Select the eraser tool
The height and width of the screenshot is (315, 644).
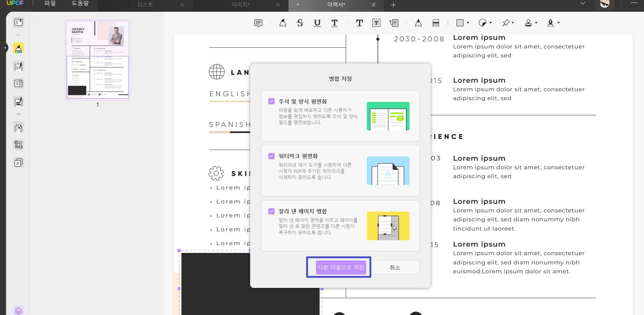pos(436,23)
